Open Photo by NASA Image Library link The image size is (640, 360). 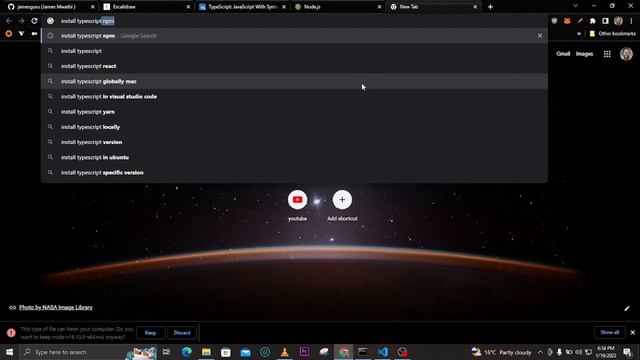pos(56,307)
